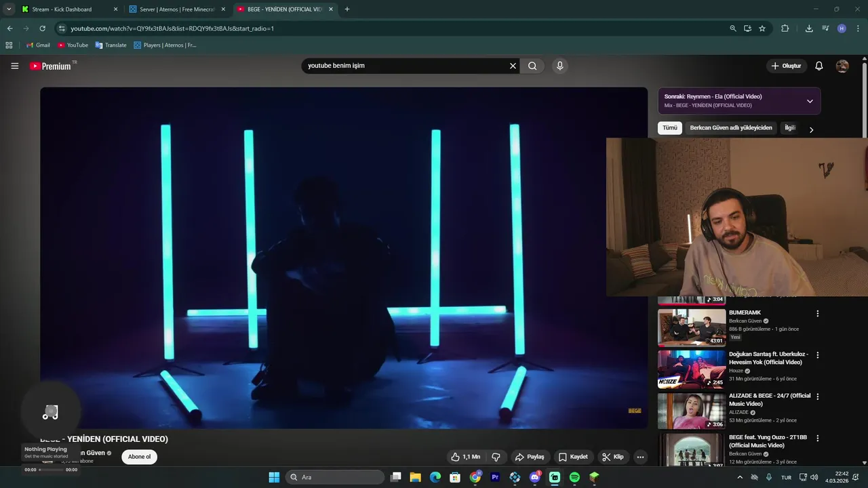Viewport: 868px width, 488px height.
Task: Open Chrome downloads
Action: coord(809,28)
